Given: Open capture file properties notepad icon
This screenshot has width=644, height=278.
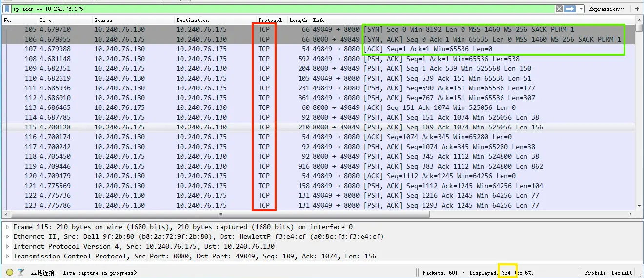Looking at the screenshot, I should 21,272.
